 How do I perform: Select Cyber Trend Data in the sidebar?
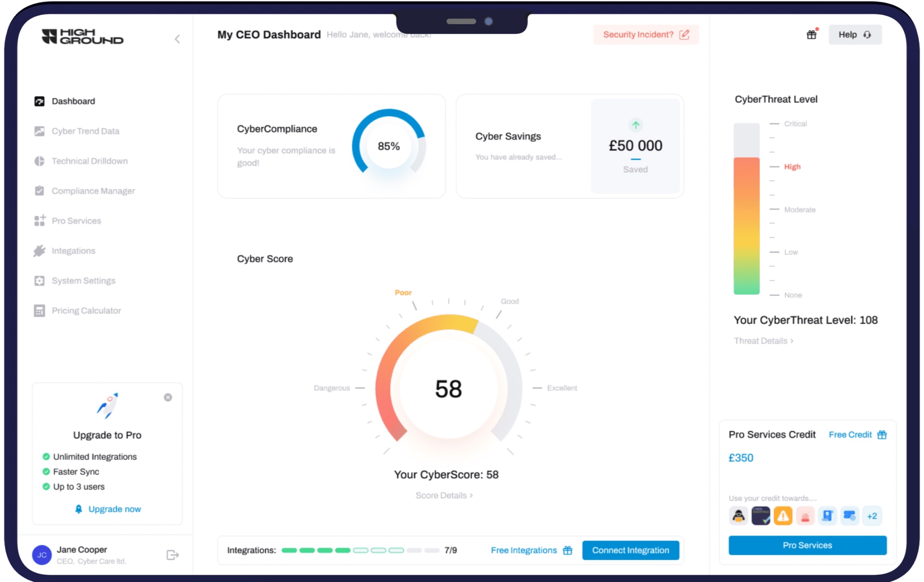86,131
